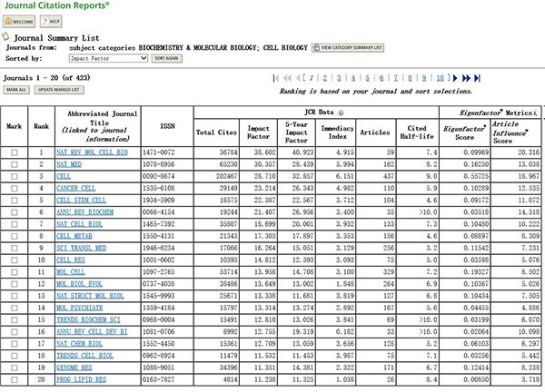
Task: Tick the checkbox for rank 3 CELL
Action: pos(15,176)
